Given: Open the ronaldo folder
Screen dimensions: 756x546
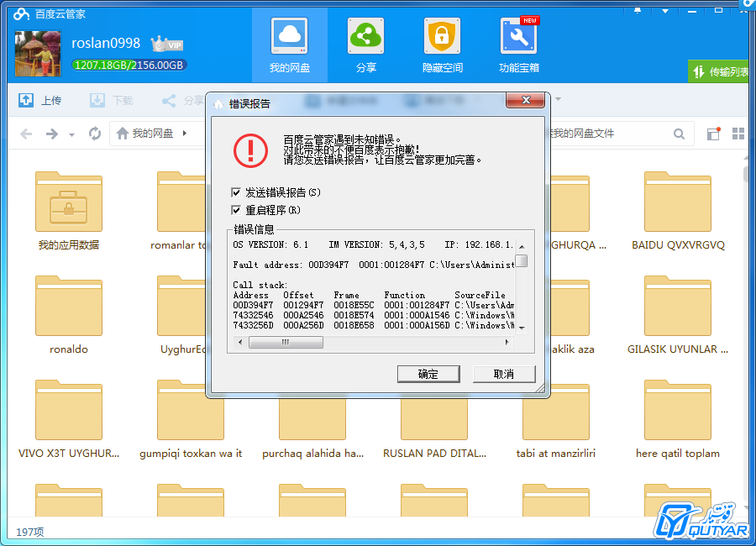Looking at the screenshot, I should tap(69, 307).
